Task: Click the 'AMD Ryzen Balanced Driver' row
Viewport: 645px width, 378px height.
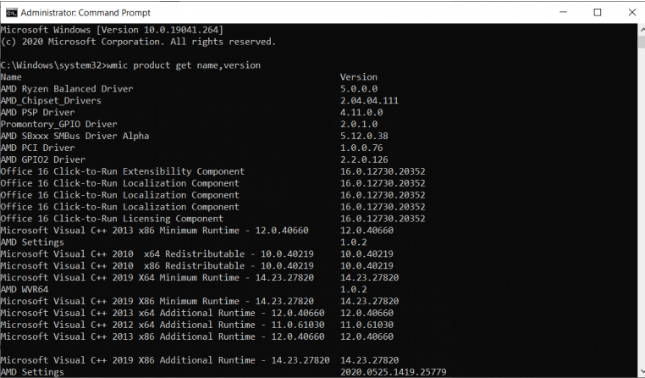Action: [67, 89]
